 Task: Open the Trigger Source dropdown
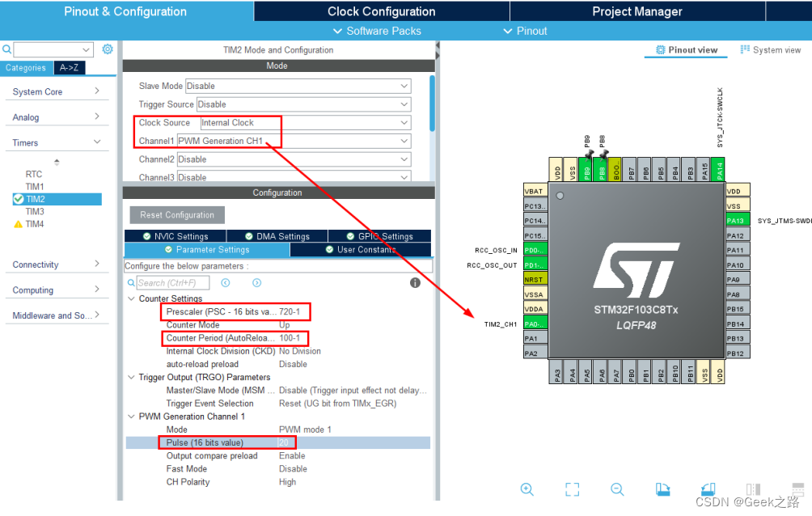(x=304, y=104)
